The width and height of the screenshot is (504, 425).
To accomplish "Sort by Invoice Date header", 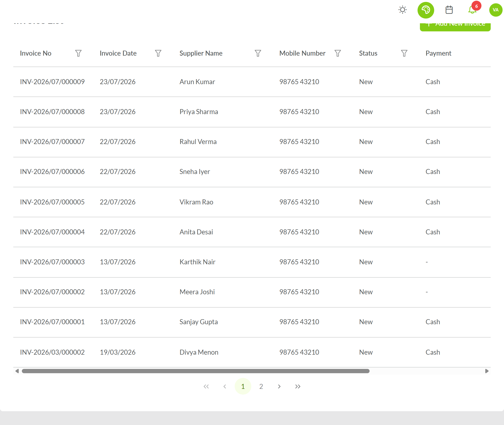I will click(x=118, y=53).
